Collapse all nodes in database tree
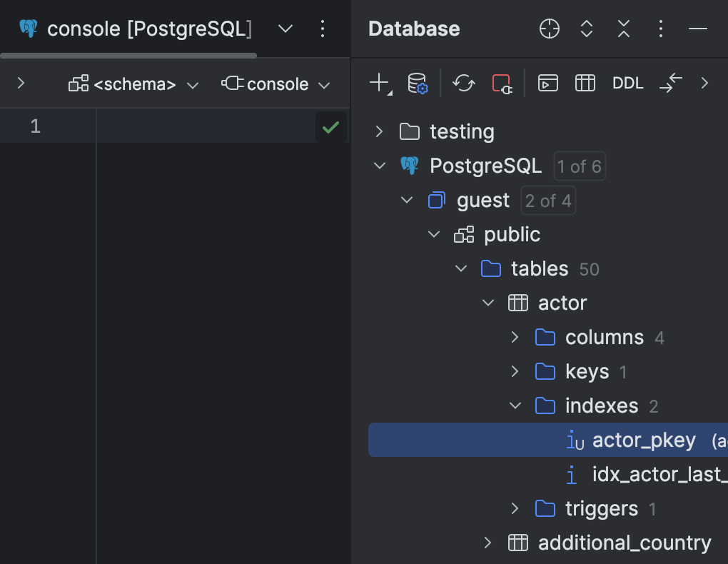This screenshot has height=564, width=728. tap(622, 29)
